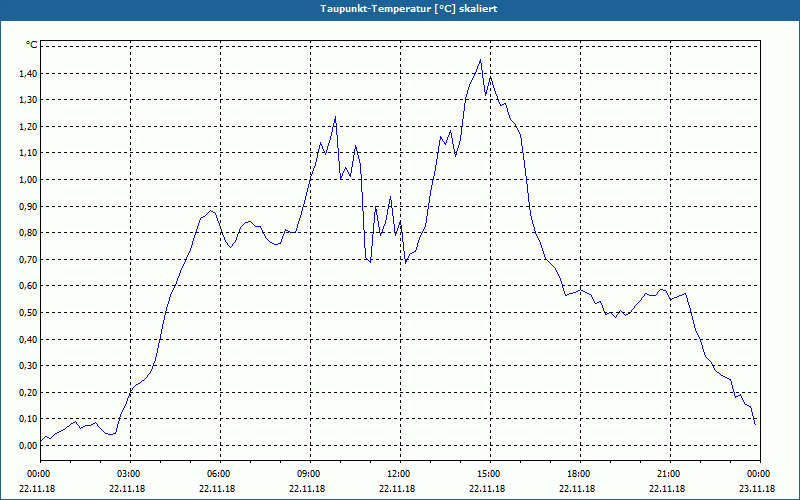Pick the '22.11.18' date below 18:00
The image size is (800, 500).
578,489
